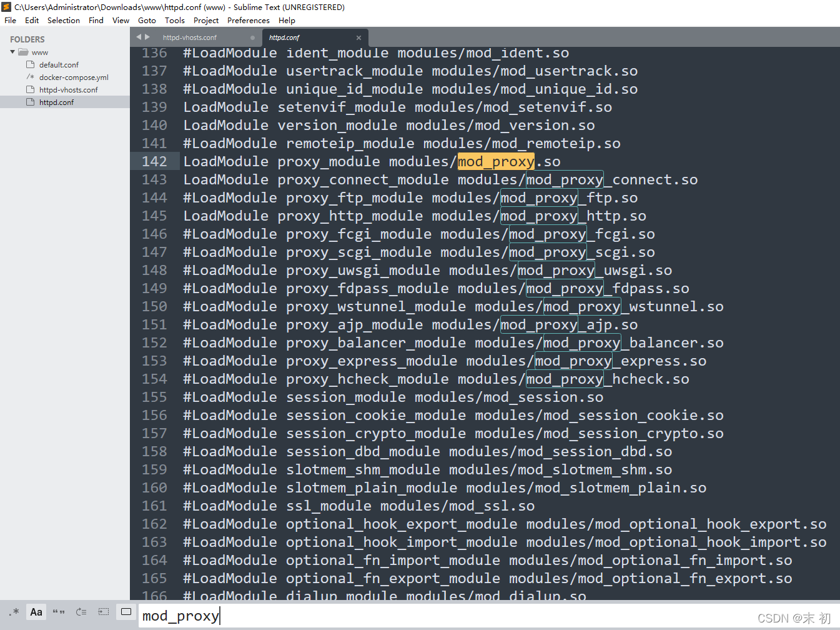Open the Find menu

(96, 21)
